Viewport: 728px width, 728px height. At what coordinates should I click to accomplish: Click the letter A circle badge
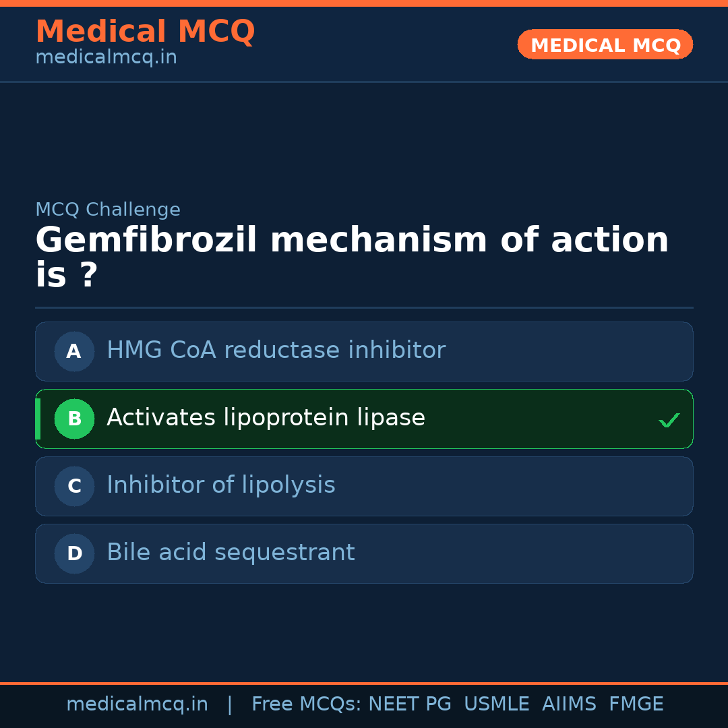74,351
